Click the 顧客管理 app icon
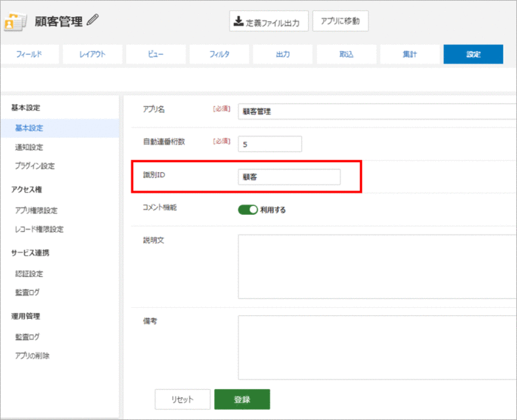The width and height of the screenshot is (517, 420). click(x=15, y=21)
